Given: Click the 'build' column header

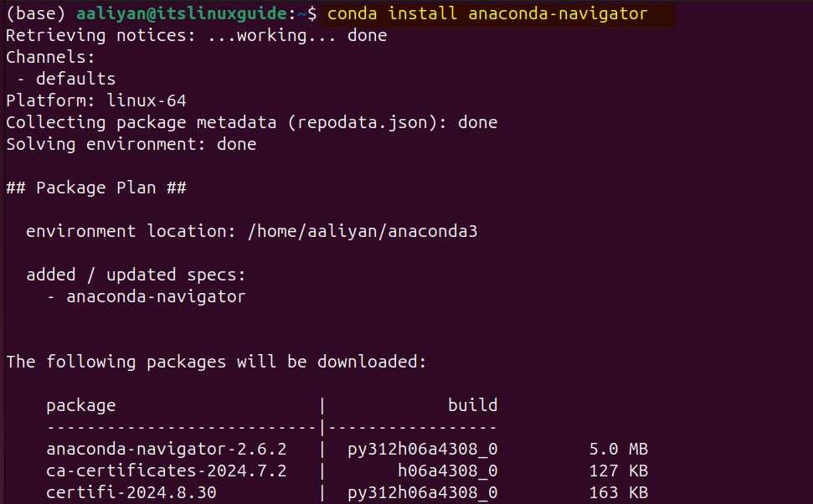Looking at the screenshot, I should click(472, 405).
